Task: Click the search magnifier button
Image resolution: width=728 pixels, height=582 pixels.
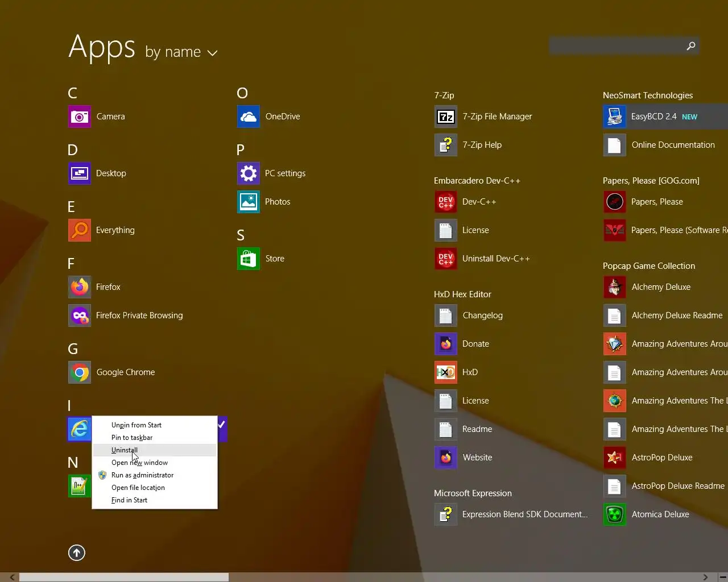Action: (690, 46)
